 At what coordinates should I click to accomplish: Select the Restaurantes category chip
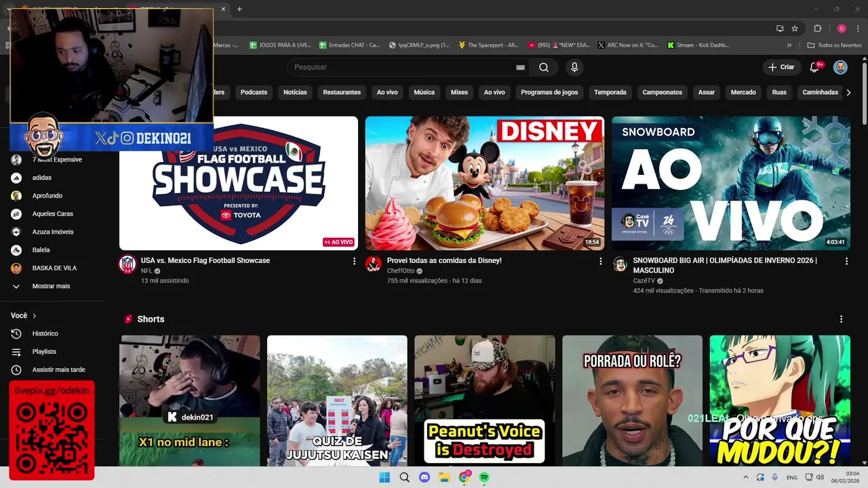pos(342,92)
